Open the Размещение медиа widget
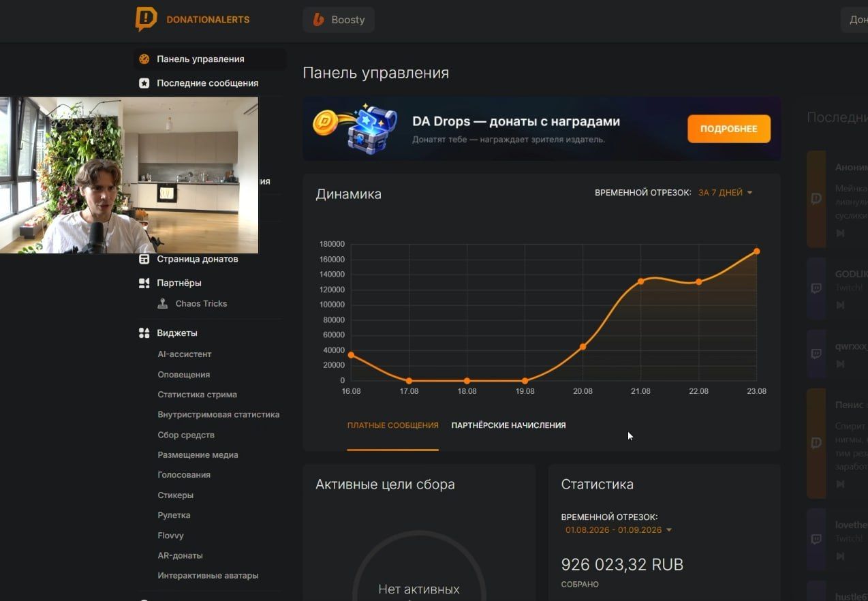Image resolution: width=868 pixels, height=601 pixels. 198,454
